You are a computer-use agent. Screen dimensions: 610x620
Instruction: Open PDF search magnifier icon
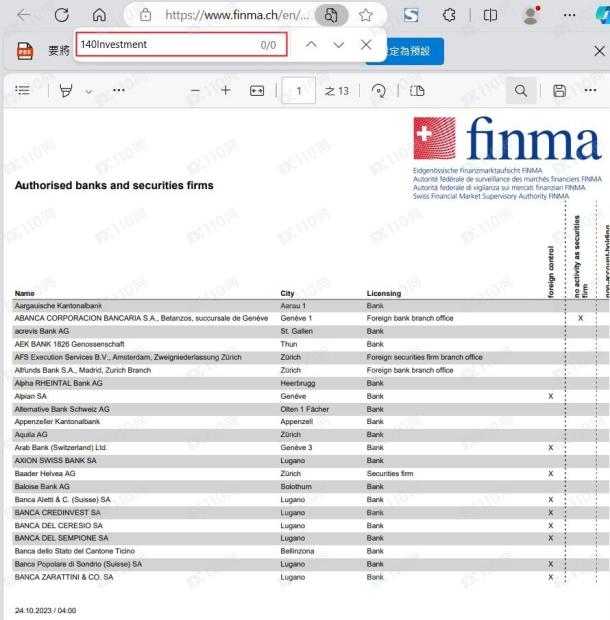pyautogui.click(x=521, y=91)
